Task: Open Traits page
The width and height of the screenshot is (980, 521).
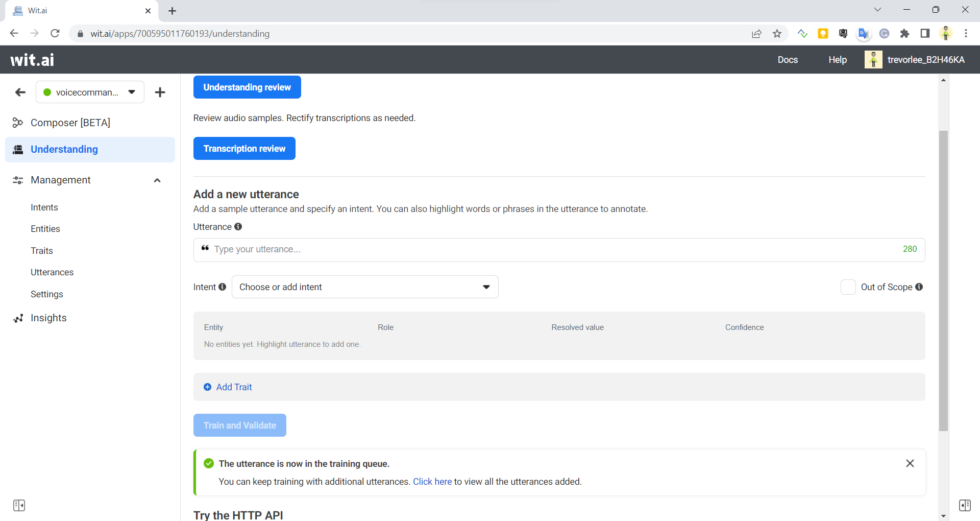Action: 42,251
